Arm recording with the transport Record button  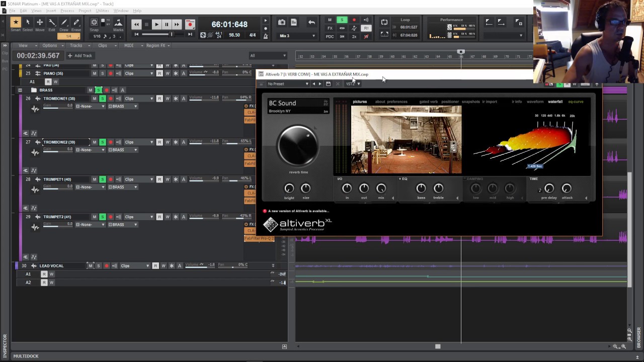point(190,24)
